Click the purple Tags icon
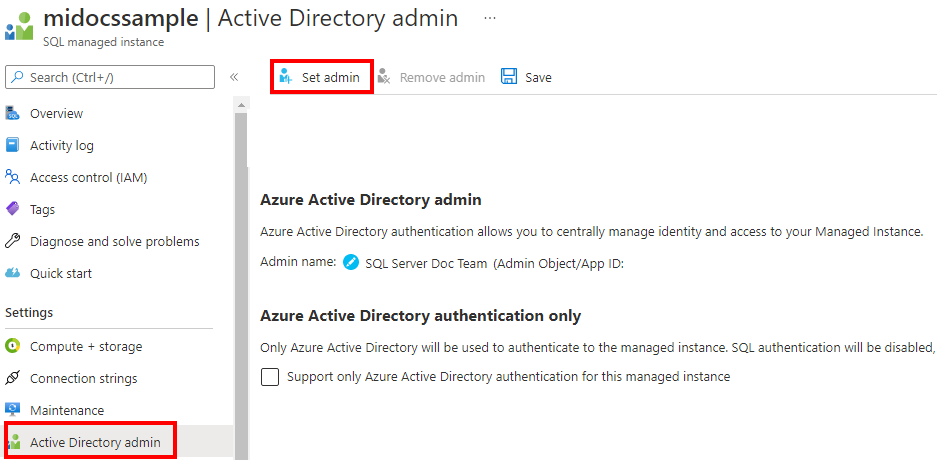The height and width of the screenshot is (460, 937). (x=13, y=209)
